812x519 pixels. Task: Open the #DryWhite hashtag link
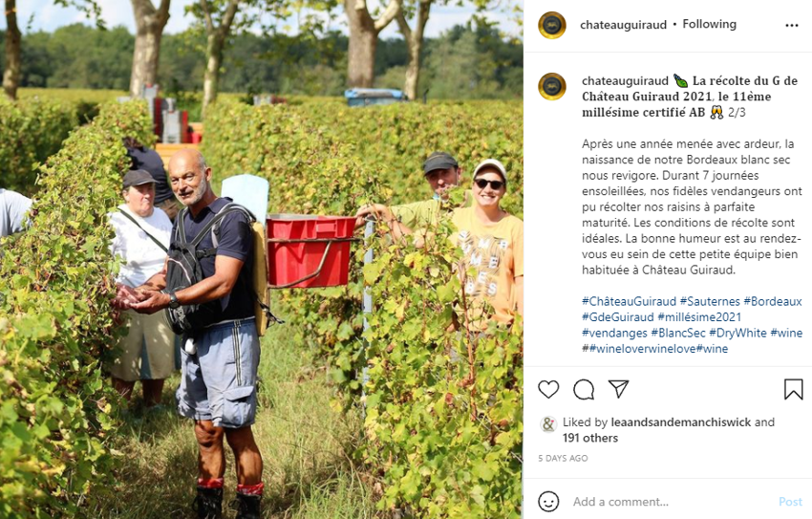[737, 333]
